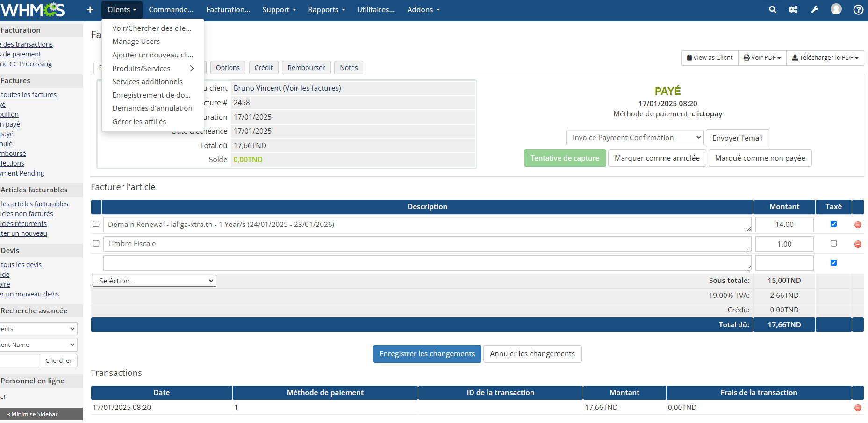Click Marquer comme annulée button
Screen dimensions: 868x423
pyautogui.click(x=657, y=158)
